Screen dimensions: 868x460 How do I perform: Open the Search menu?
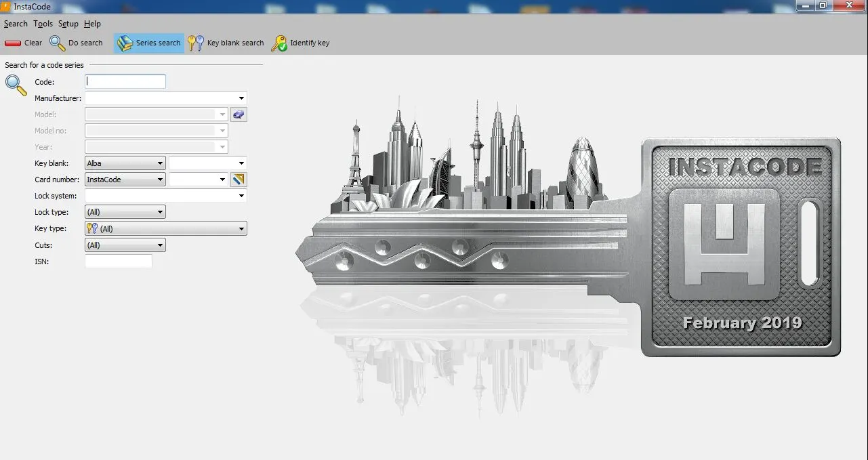click(16, 24)
